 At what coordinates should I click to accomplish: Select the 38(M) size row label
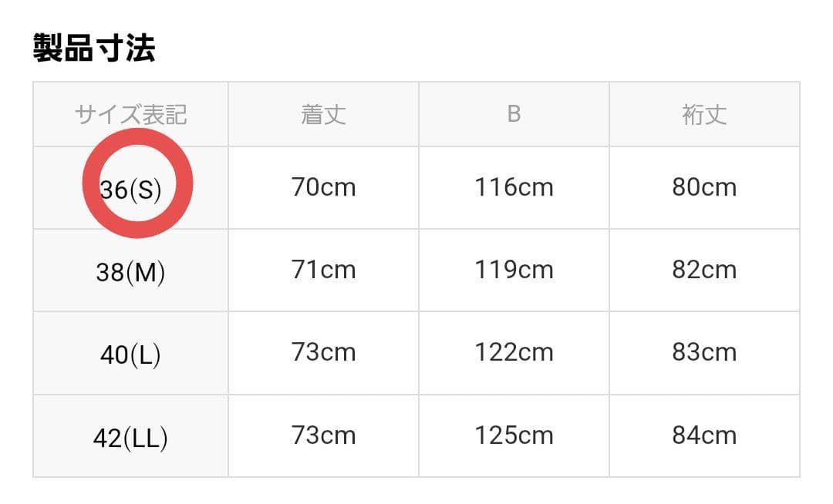click(x=130, y=271)
